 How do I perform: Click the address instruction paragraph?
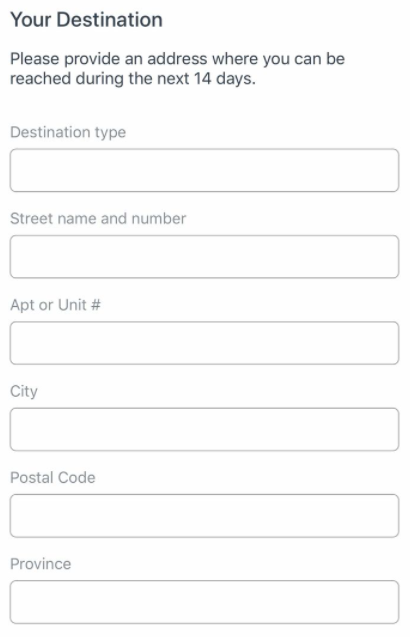click(177, 69)
